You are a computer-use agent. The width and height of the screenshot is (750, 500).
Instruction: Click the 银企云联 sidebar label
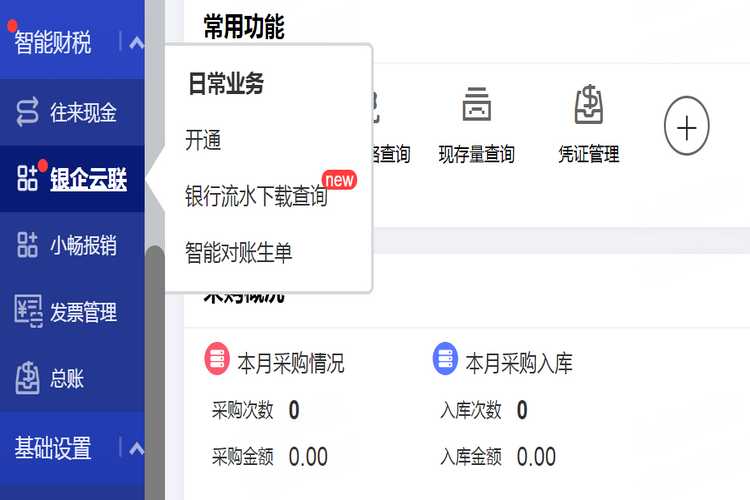(x=88, y=180)
